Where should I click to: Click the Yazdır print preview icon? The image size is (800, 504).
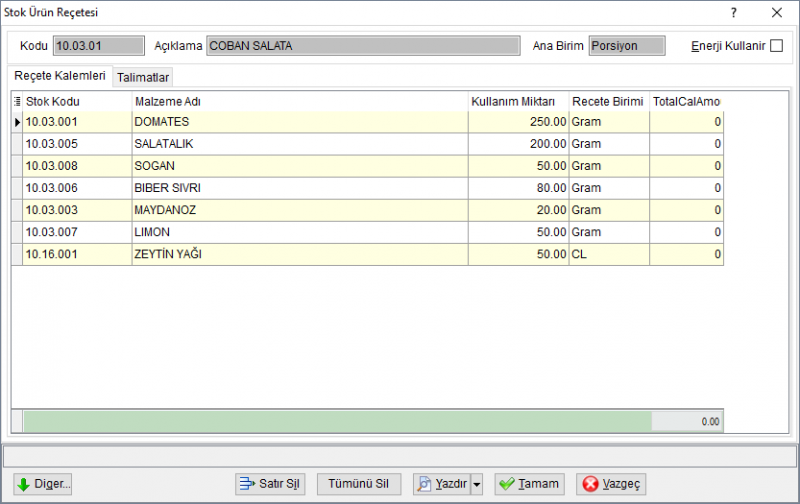(424, 484)
